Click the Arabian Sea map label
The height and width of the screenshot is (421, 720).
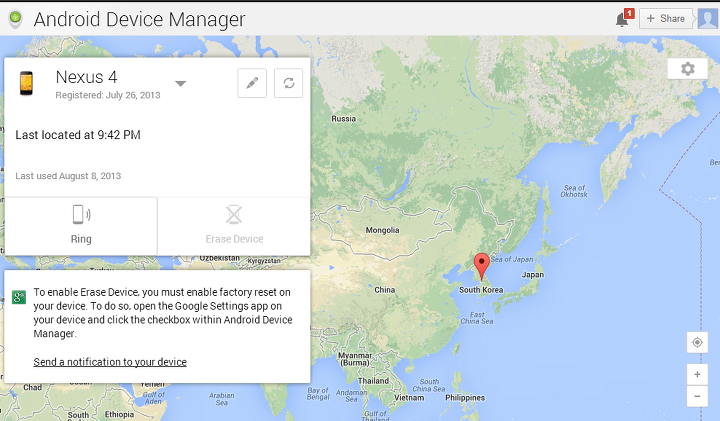coord(222,399)
